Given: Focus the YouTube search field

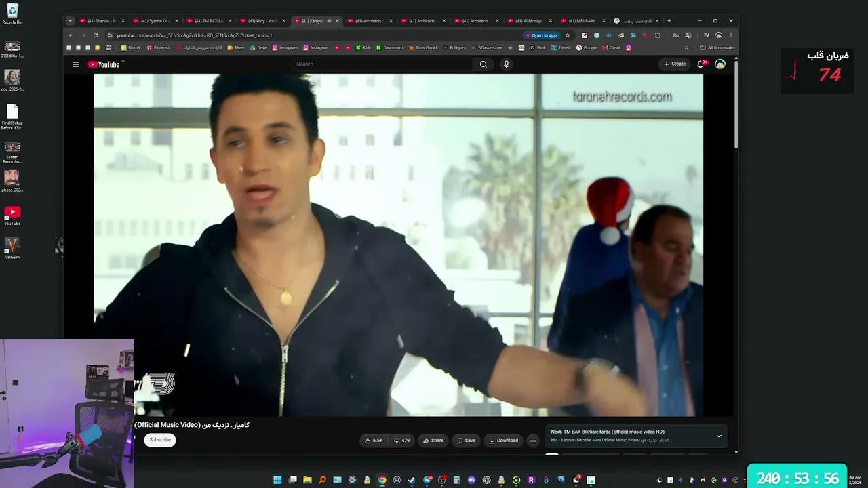Looking at the screenshot, I should (382, 64).
